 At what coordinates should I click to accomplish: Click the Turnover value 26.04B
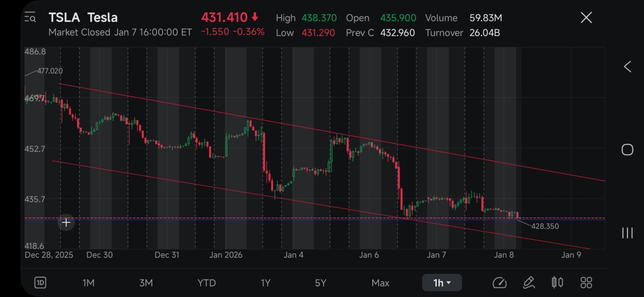tap(485, 33)
